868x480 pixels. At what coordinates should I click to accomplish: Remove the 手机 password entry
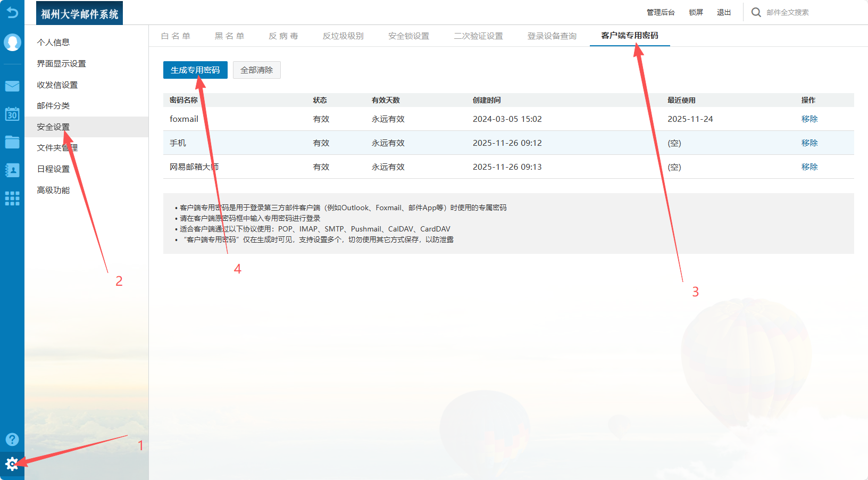click(x=809, y=143)
